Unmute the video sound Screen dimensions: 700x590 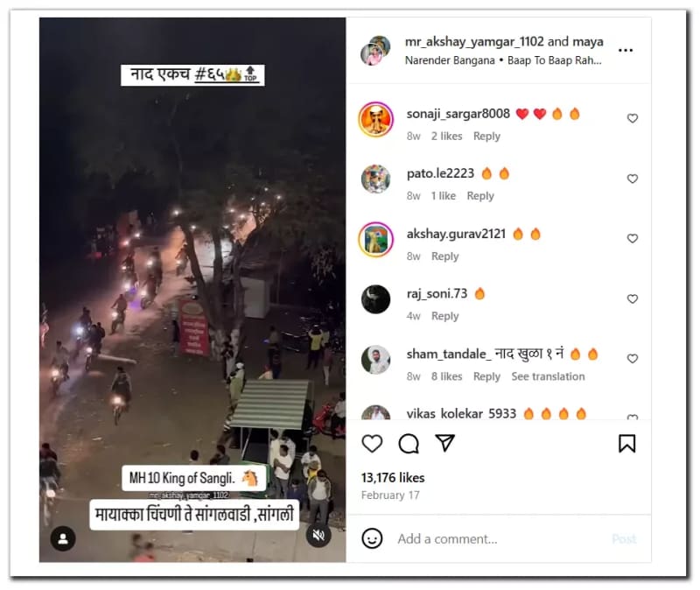[x=318, y=535]
